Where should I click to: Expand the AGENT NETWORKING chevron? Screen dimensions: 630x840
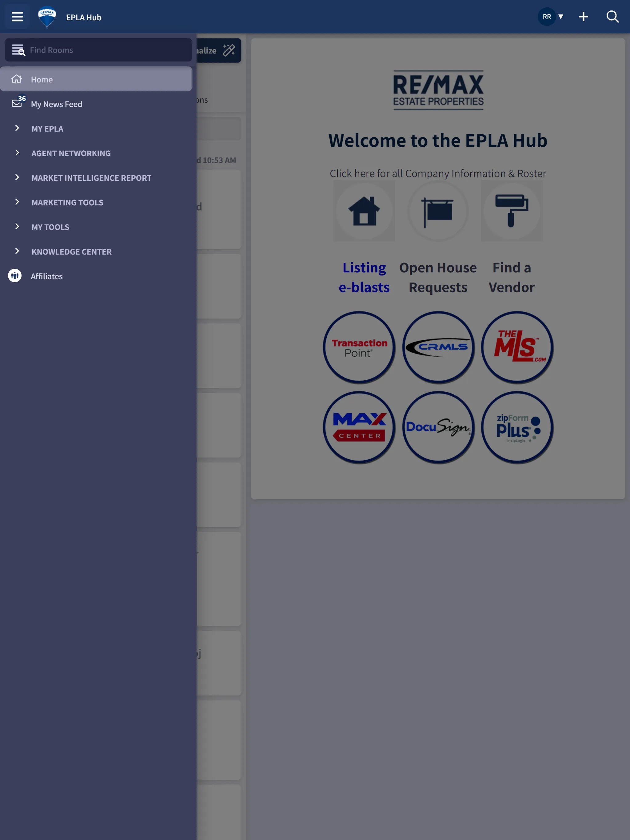pos(17,153)
